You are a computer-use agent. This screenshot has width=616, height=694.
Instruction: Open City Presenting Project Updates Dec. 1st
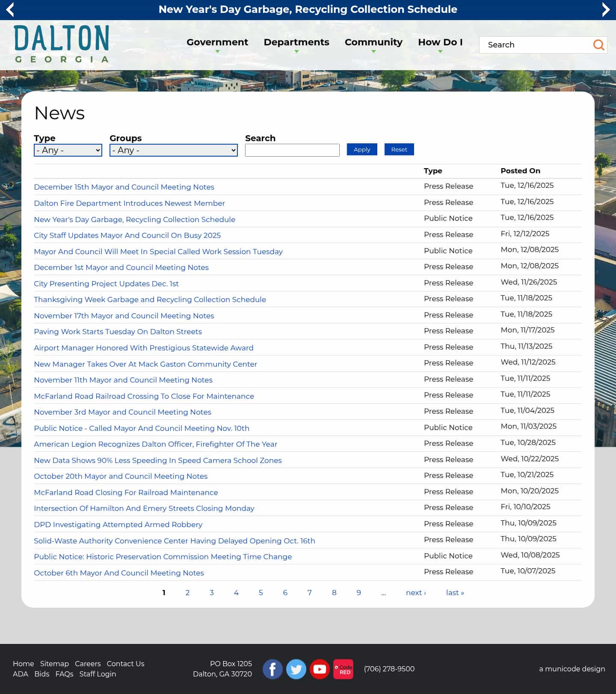106,284
